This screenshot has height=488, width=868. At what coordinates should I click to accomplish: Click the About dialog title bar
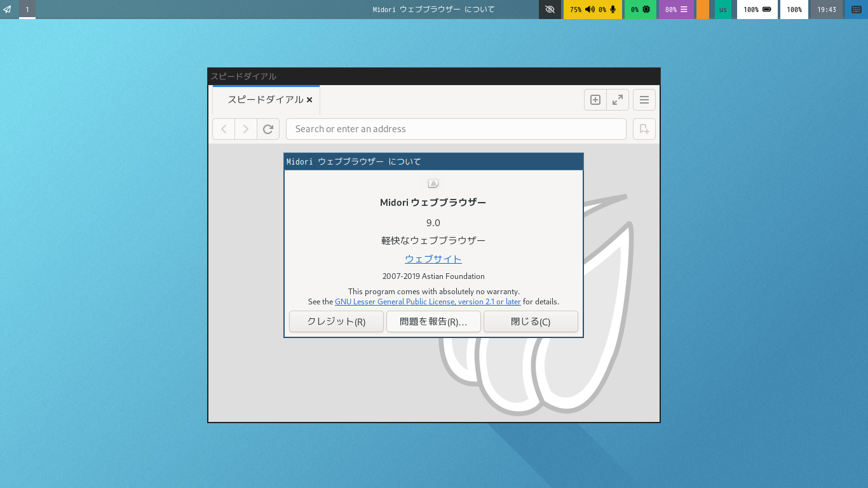click(x=433, y=161)
